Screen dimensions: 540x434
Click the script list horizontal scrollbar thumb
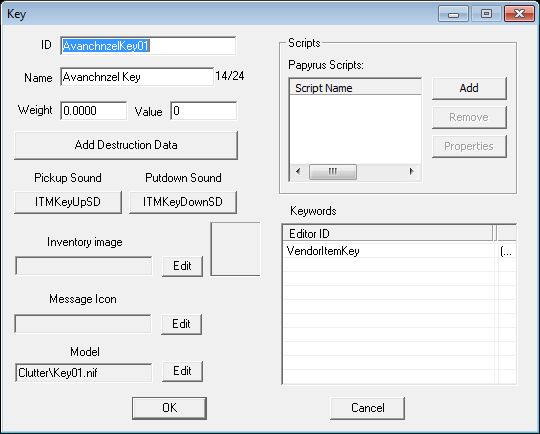point(333,172)
